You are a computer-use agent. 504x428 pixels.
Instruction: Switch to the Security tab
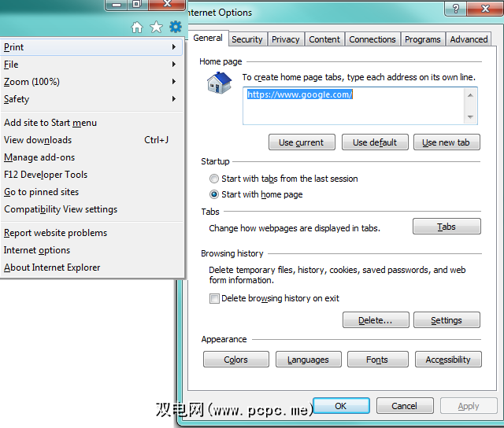coord(247,39)
